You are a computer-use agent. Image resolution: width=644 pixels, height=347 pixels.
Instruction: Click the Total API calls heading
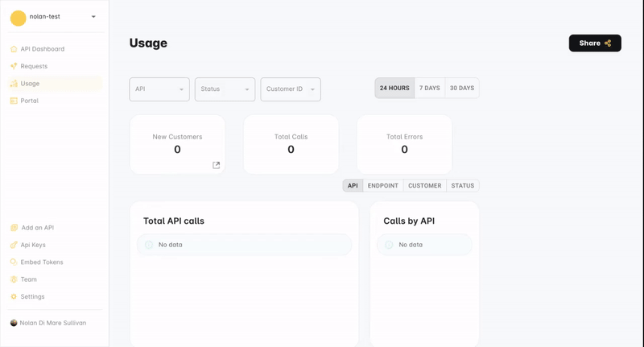pos(174,221)
